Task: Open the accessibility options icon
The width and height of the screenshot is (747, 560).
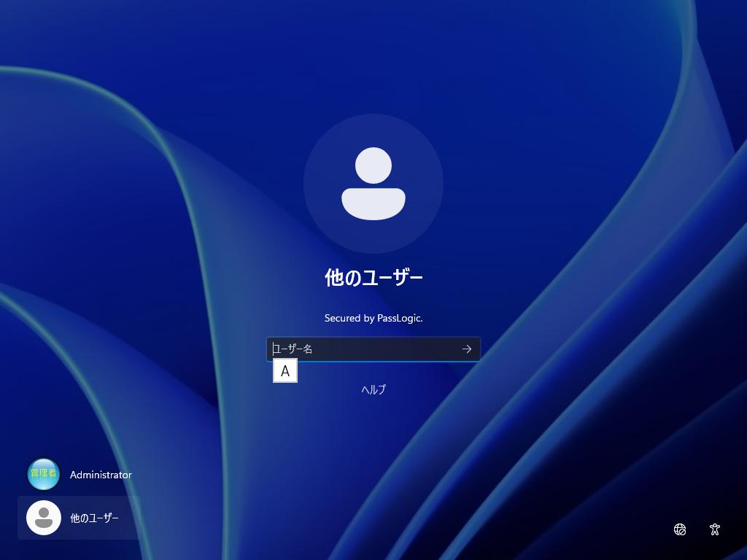Action: point(715,529)
